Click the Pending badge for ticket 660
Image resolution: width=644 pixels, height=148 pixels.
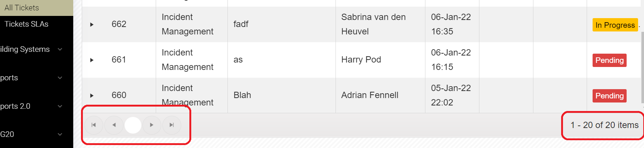(609, 96)
